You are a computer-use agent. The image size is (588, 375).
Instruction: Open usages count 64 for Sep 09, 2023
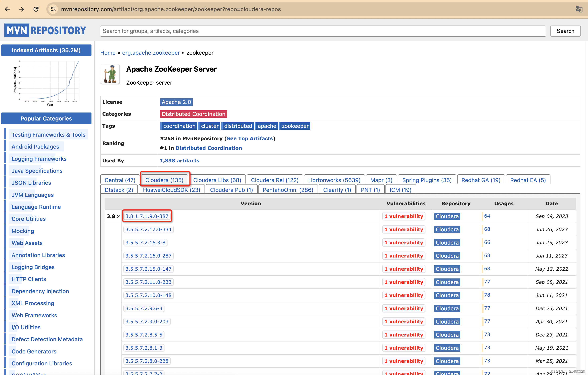pos(487,216)
